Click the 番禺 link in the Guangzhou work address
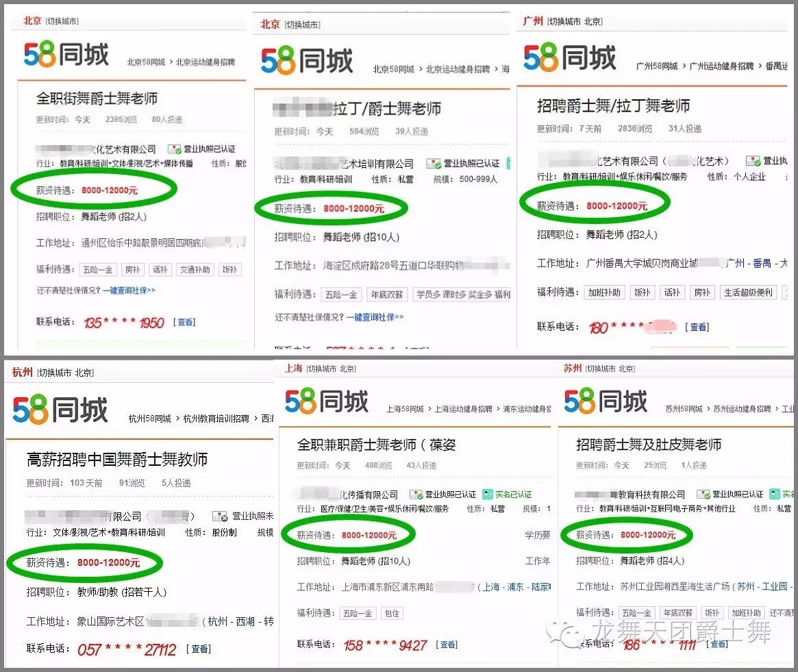 click(x=762, y=263)
